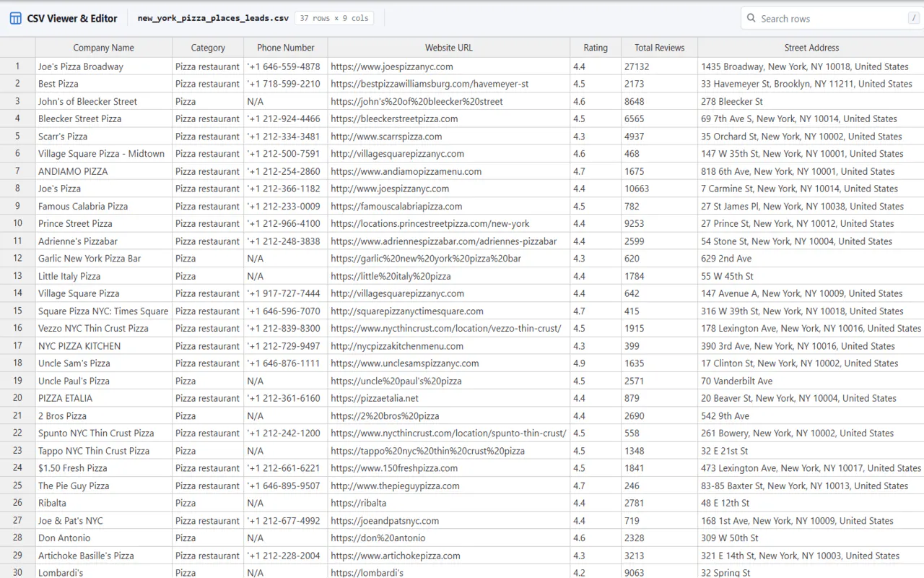Select the Famous Calabria Pizza cell
Screen dimensions: 924x578
(103, 206)
